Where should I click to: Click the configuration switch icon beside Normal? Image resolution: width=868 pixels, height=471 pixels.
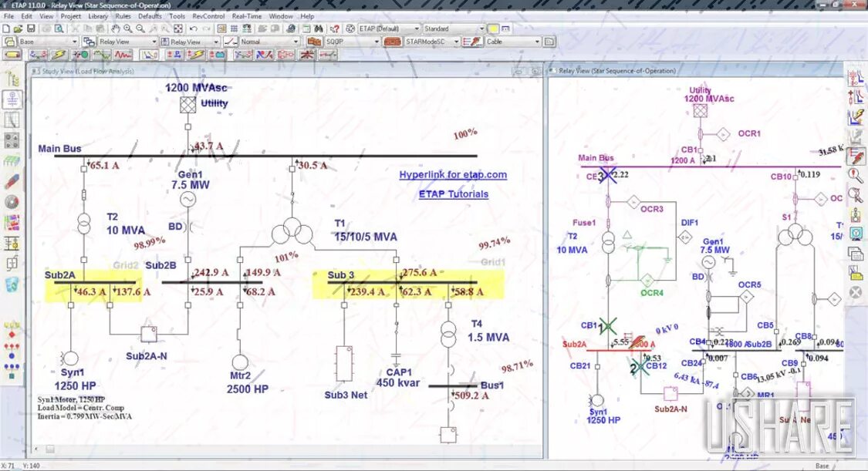pyautogui.click(x=231, y=42)
